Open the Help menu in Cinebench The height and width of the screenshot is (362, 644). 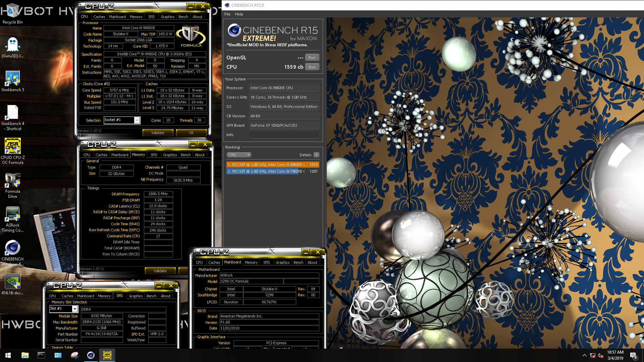[239, 14]
